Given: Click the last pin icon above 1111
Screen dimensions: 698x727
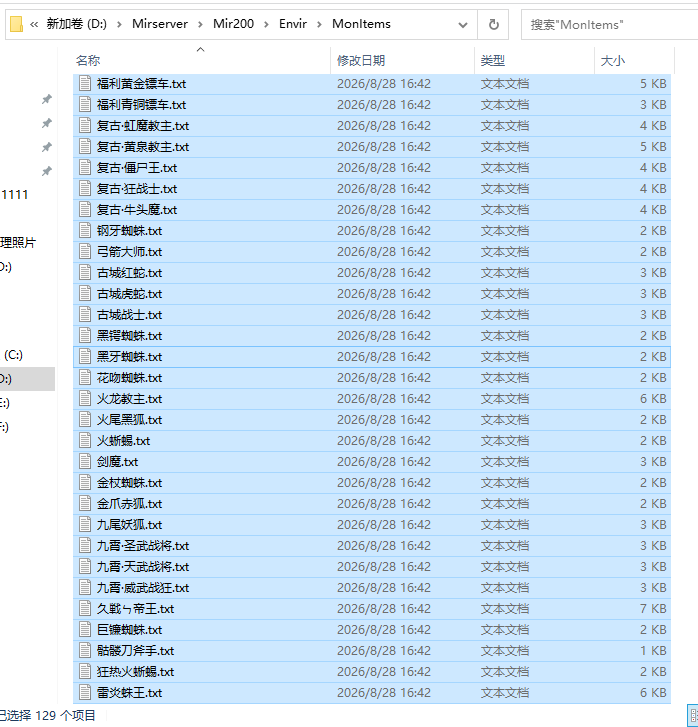Looking at the screenshot, I should coord(46,171).
